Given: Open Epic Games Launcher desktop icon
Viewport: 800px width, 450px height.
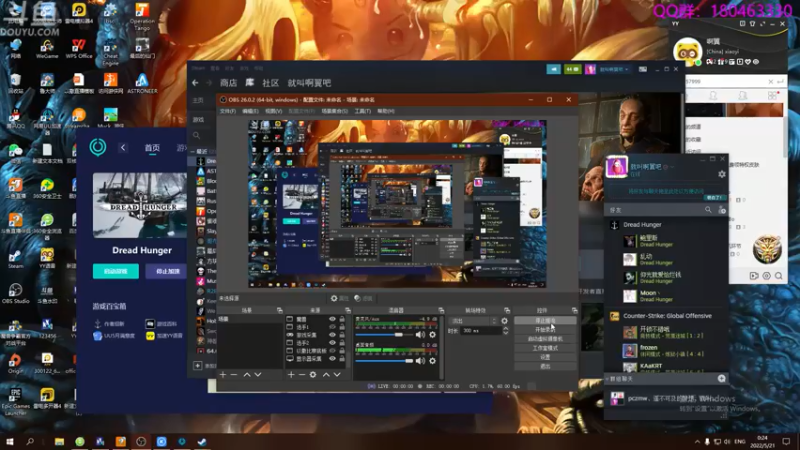Looking at the screenshot, I should pos(15,401).
